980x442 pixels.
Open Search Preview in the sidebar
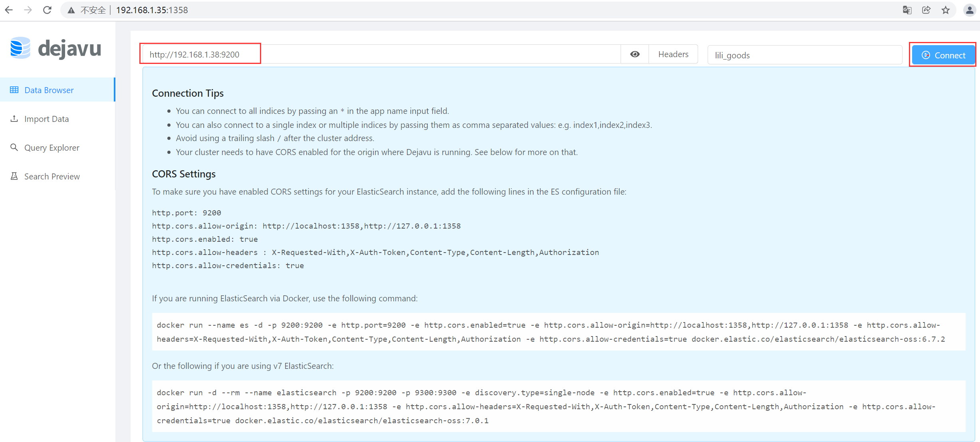tap(52, 176)
